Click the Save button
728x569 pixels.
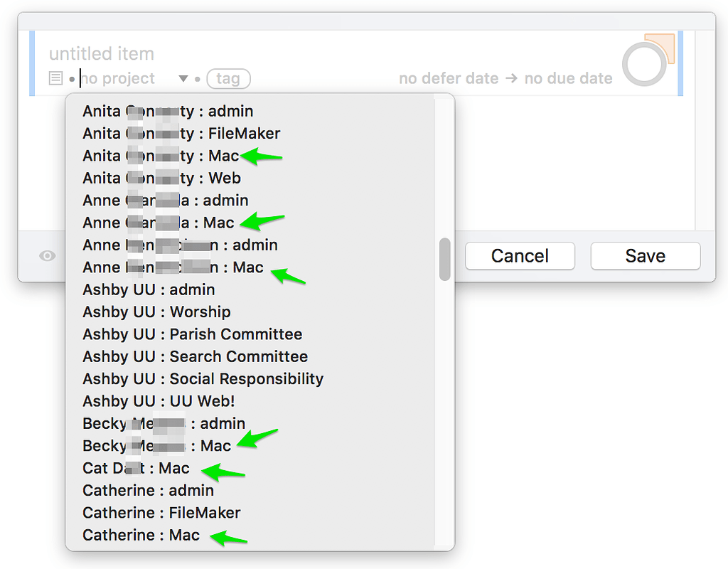tap(645, 255)
